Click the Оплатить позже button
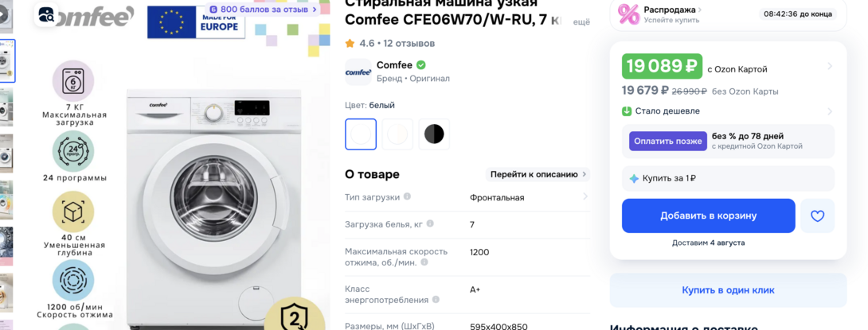868x330 pixels. coord(668,141)
